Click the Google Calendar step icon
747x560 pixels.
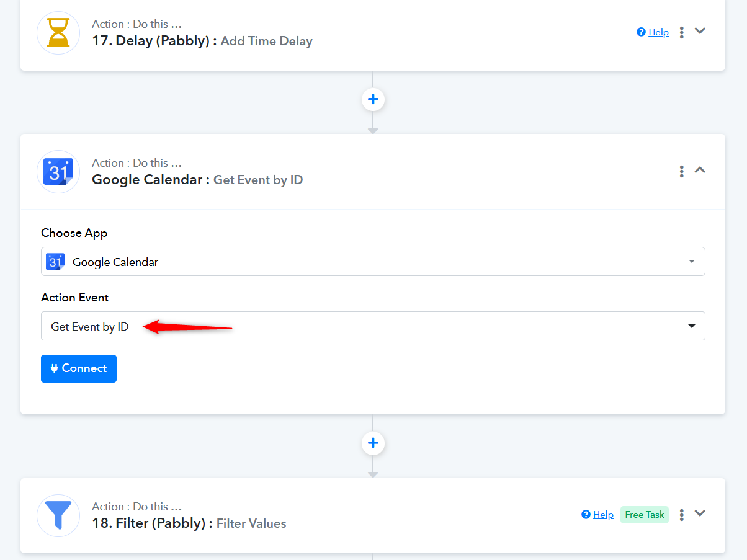(x=58, y=172)
